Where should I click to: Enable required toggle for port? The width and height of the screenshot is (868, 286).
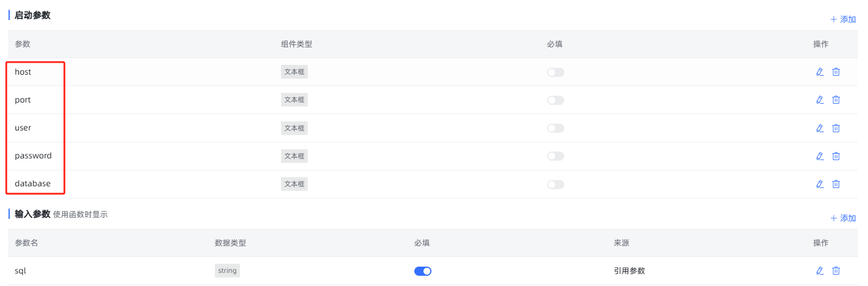pos(556,100)
